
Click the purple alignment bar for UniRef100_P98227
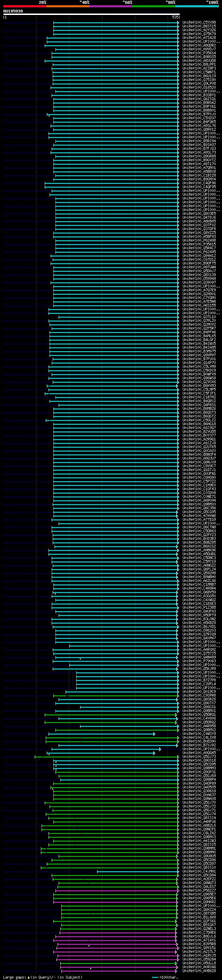click(117, 891)
